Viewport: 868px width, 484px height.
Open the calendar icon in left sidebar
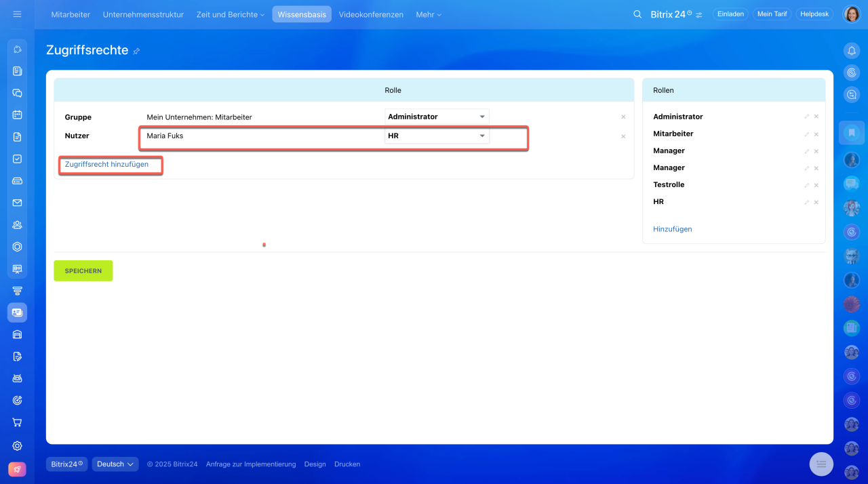point(18,115)
